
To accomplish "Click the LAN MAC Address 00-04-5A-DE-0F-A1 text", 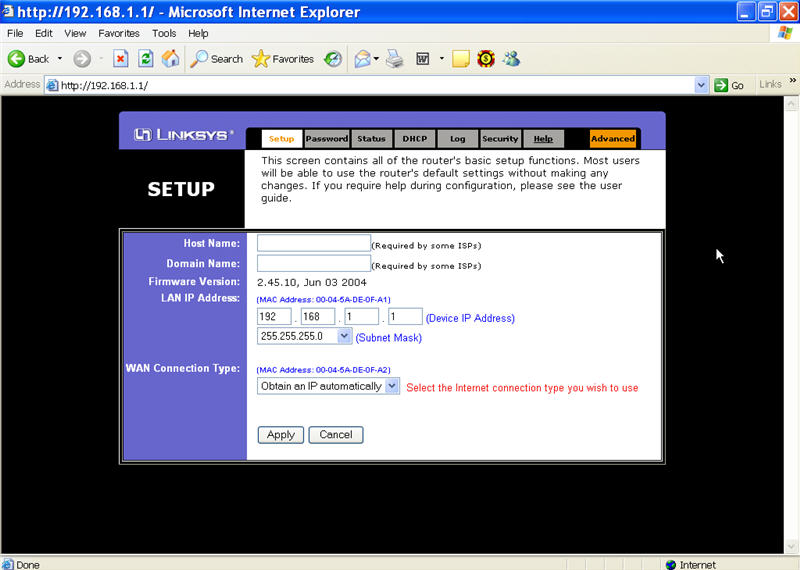I will pos(323,300).
